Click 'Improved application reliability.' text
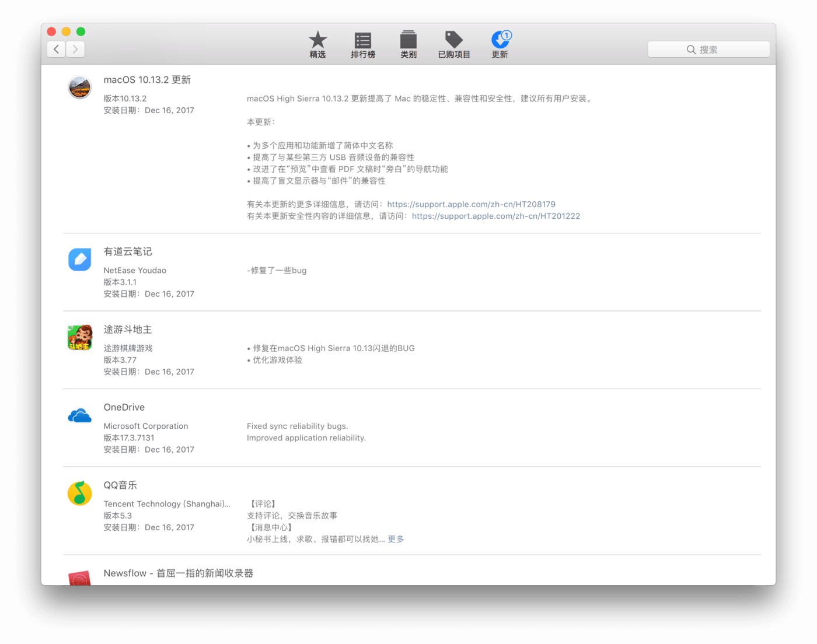This screenshot has width=817, height=644. 306,438
